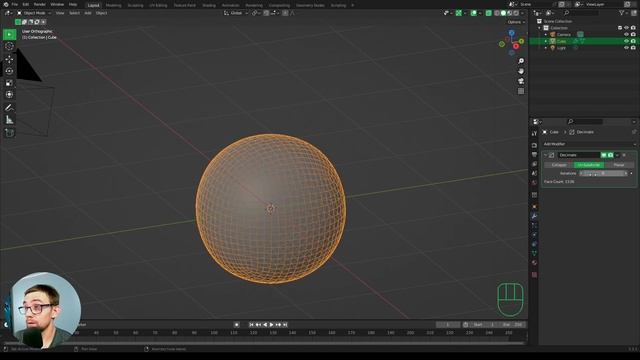Click the Blender logo menu icon

(6, 4)
